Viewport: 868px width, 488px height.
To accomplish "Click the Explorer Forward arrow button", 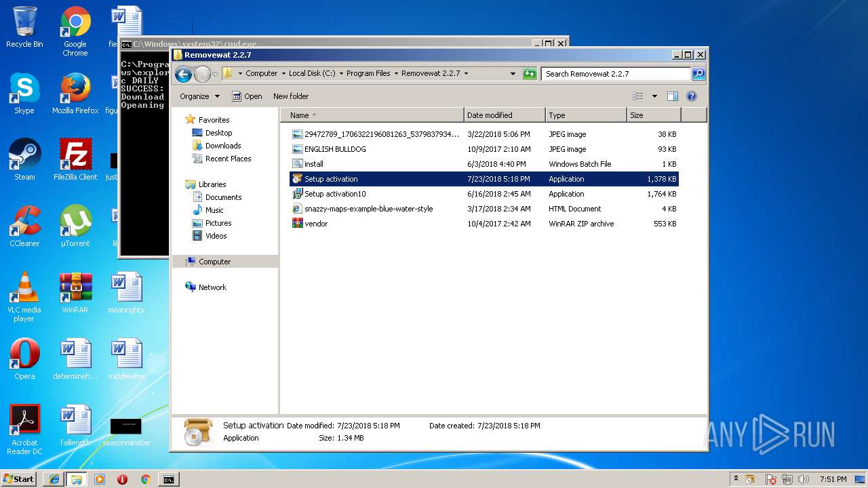I will 202,74.
